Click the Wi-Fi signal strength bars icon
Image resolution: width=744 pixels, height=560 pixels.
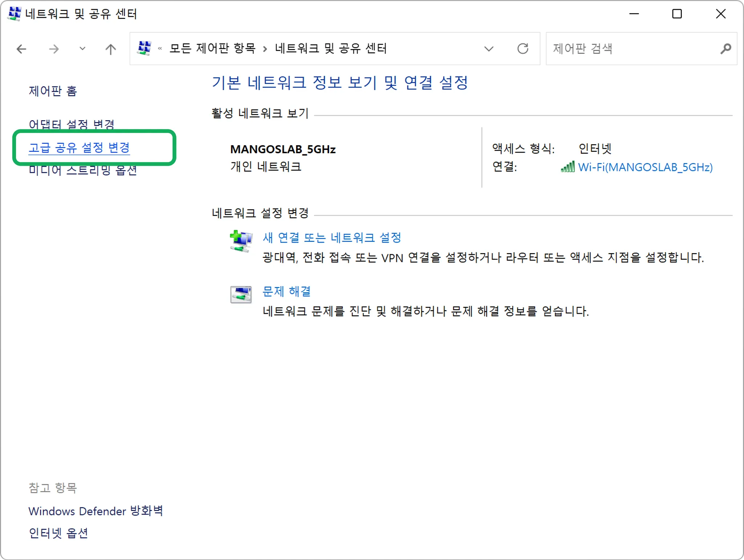(568, 167)
